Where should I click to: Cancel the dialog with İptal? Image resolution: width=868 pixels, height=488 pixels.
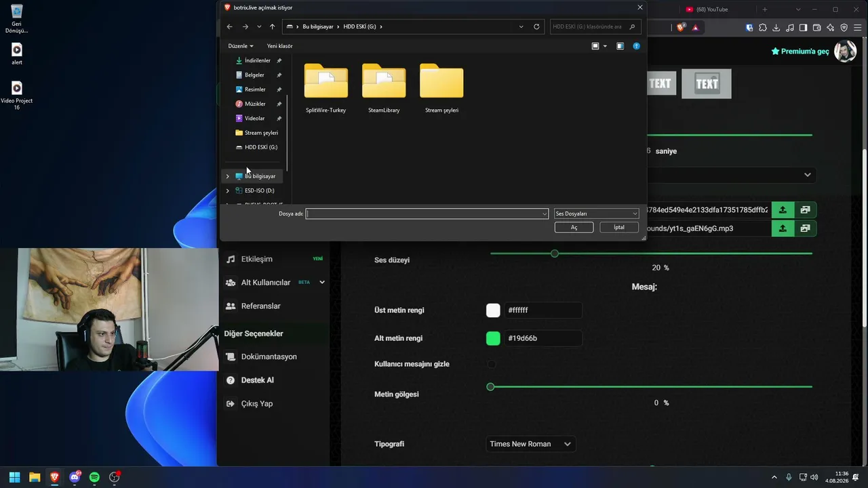(x=619, y=228)
